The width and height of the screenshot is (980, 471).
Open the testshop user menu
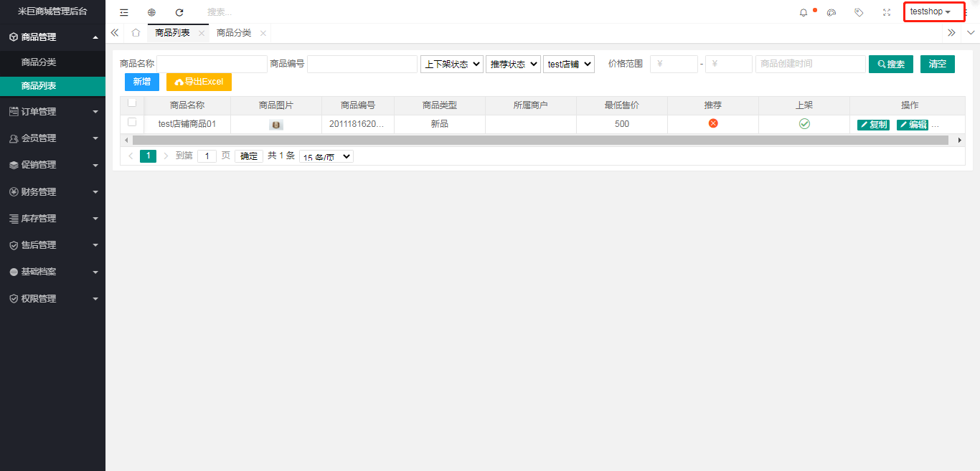point(930,12)
